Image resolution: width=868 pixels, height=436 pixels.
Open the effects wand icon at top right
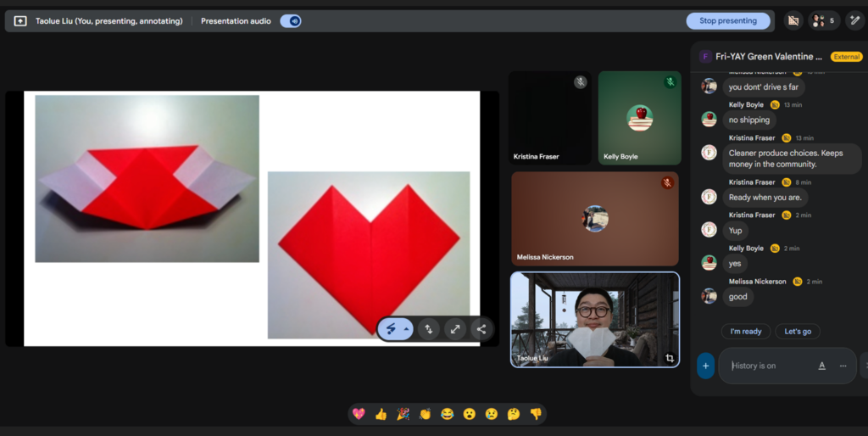coord(854,21)
